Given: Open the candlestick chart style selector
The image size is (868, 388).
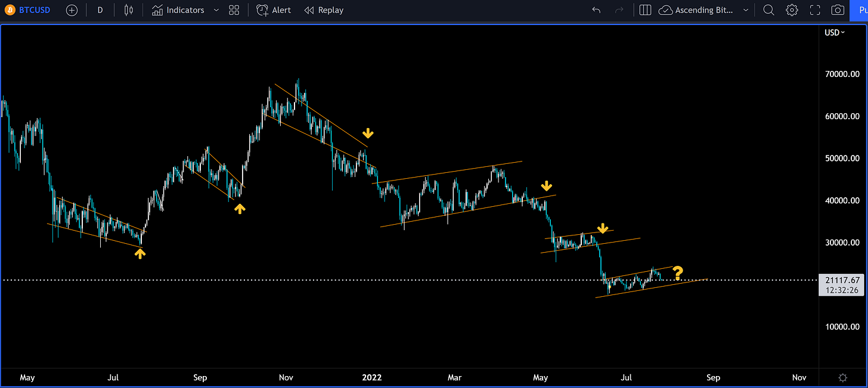Looking at the screenshot, I should [129, 10].
